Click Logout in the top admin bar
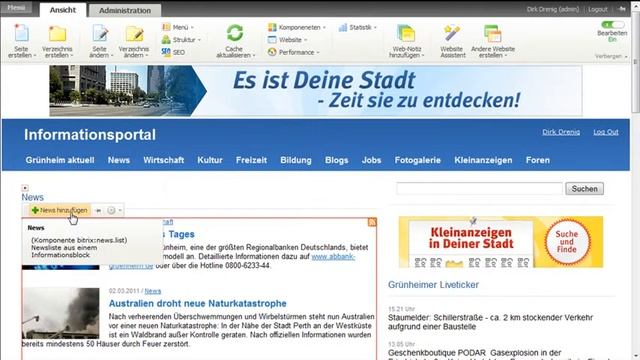The image size is (640, 360). 598,9
